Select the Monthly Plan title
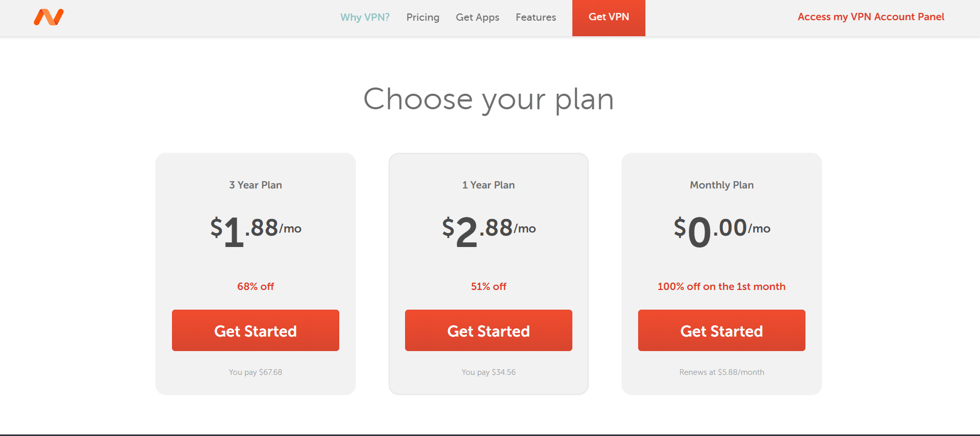Screen dimensions: 980x436 (x=722, y=185)
